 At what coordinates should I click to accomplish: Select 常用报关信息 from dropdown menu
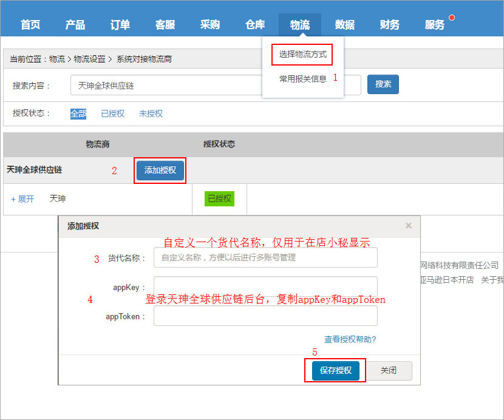[x=303, y=79]
